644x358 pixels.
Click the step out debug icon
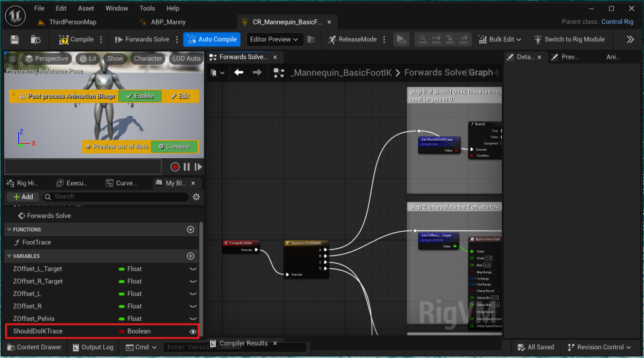[464, 39]
